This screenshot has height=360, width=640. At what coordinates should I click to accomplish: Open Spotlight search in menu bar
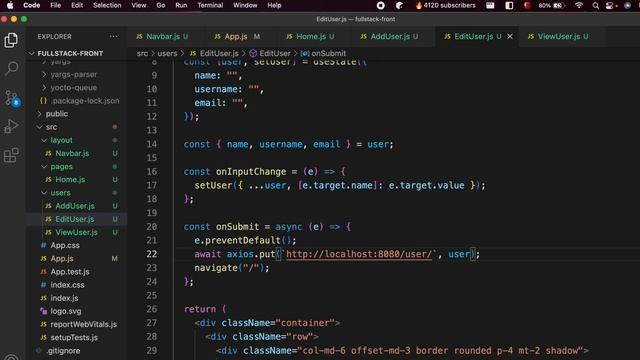tap(596, 5)
